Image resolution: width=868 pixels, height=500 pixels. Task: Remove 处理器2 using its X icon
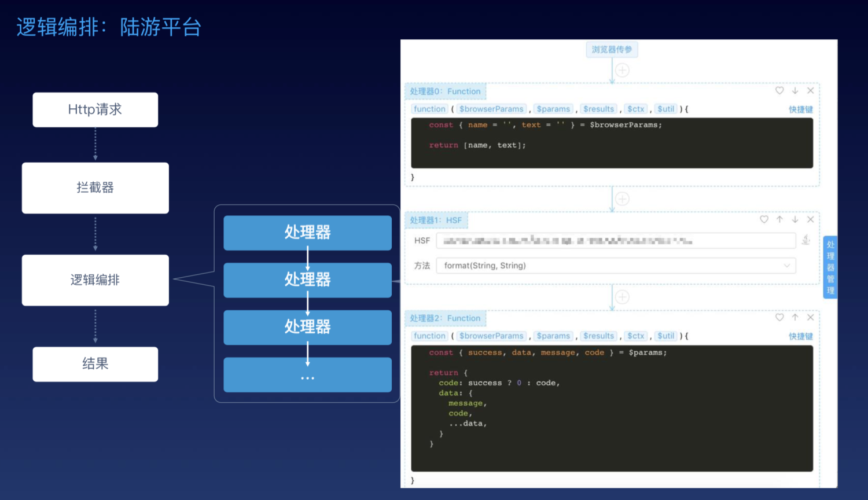pyautogui.click(x=811, y=317)
